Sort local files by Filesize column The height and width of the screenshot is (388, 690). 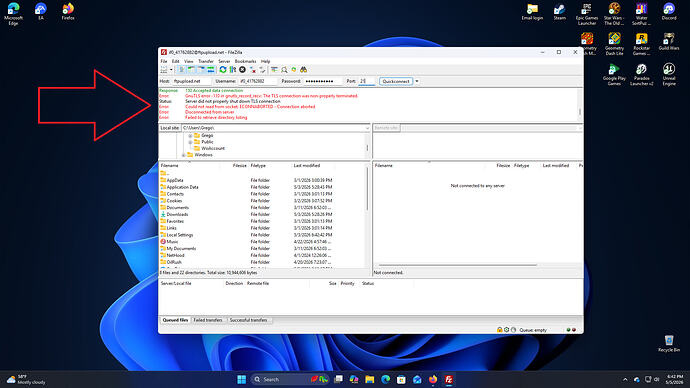(x=240, y=165)
